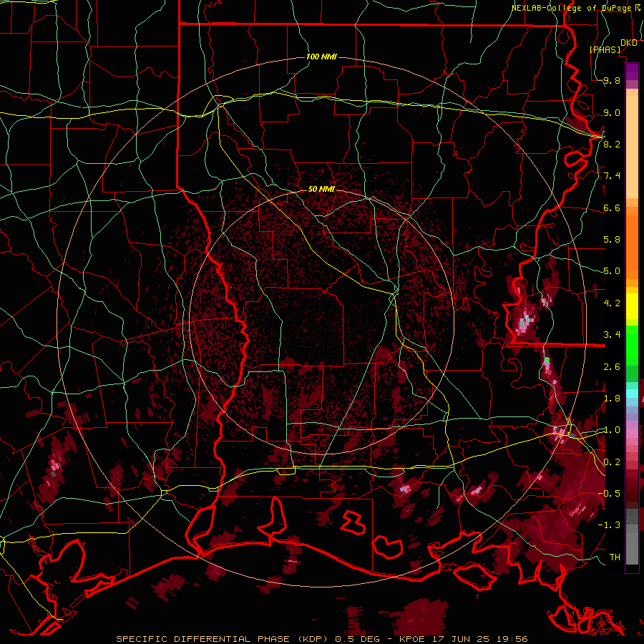Select the DKD legend title
Viewport: 644px width, 644px height.
pos(628,43)
